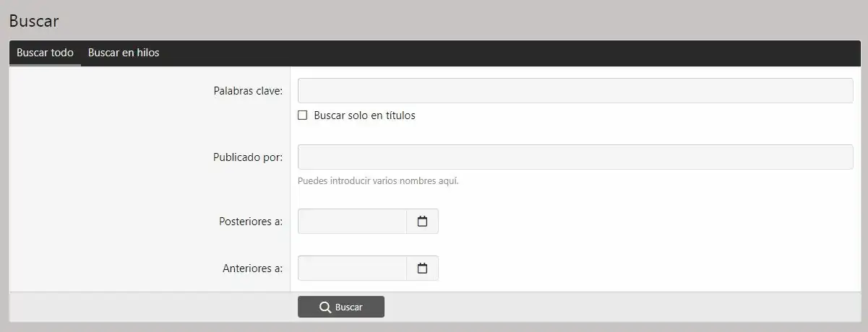Focus the Publicado por input field
Screen dimensions: 868x332
click(x=575, y=157)
